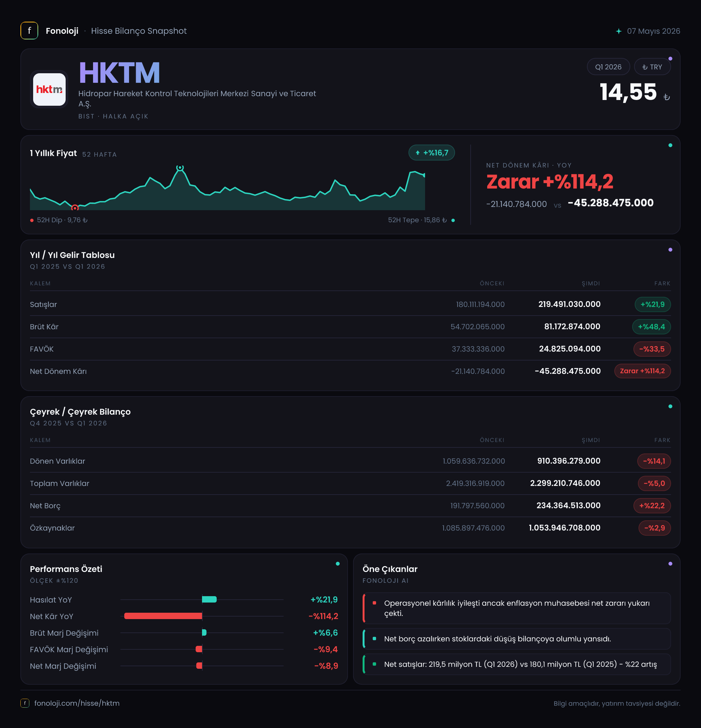701x728 pixels.
Task: Click the Net Dönem Kârı row label
Action: pyautogui.click(x=58, y=371)
